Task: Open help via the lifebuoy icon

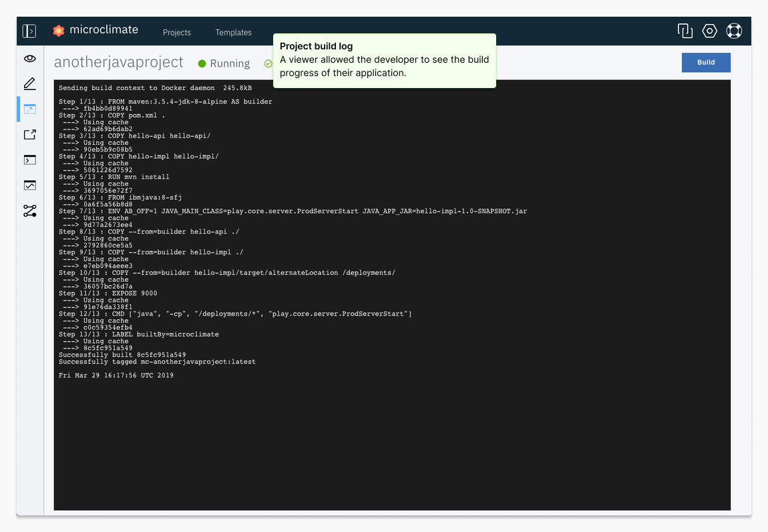Action: tap(734, 31)
